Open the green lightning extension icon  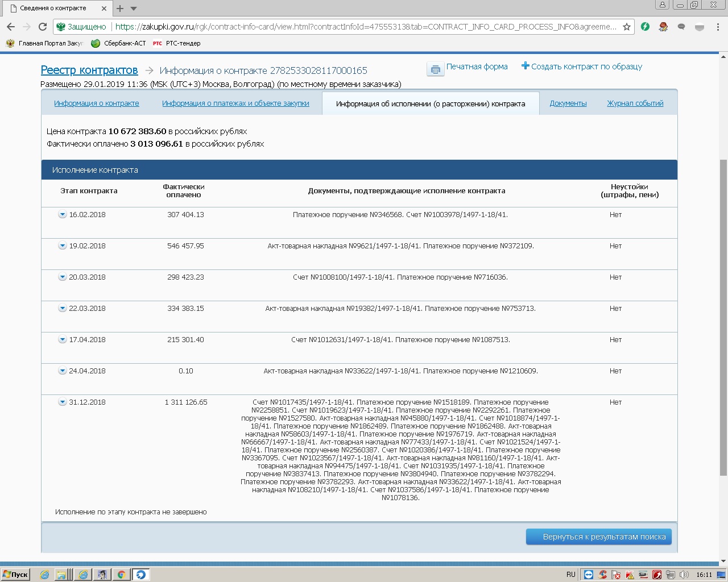(645, 27)
